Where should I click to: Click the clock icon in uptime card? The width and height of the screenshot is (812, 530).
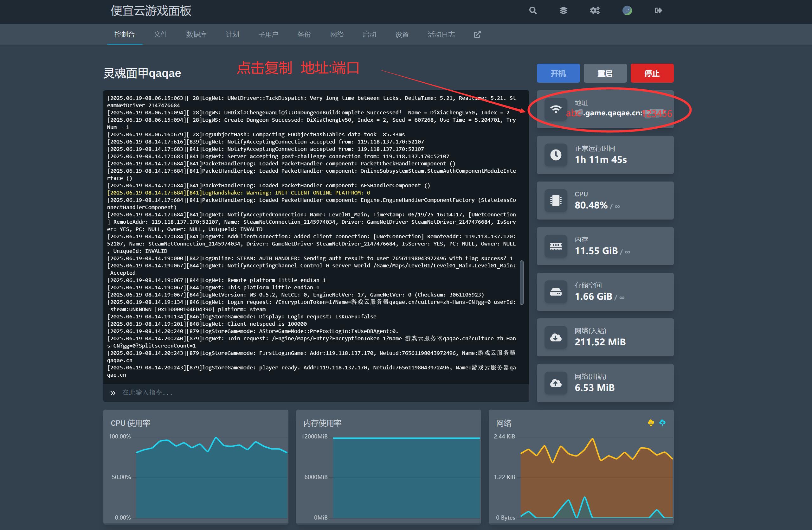[555, 155]
